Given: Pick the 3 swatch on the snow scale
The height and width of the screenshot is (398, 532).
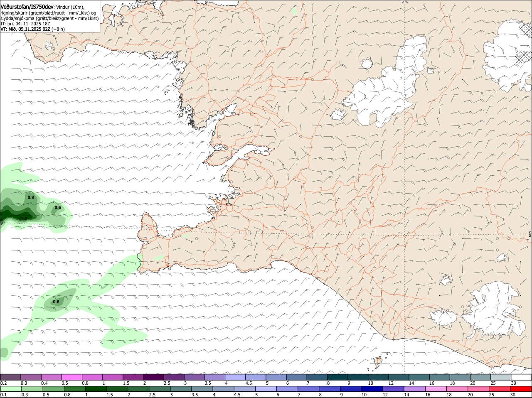Looking at the screenshot, I should (195, 377).
